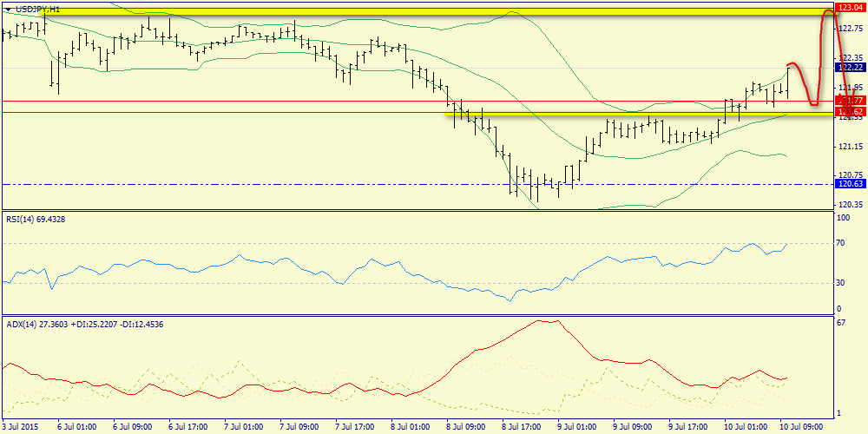Click the blue 120.63 level tag

(852, 184)
